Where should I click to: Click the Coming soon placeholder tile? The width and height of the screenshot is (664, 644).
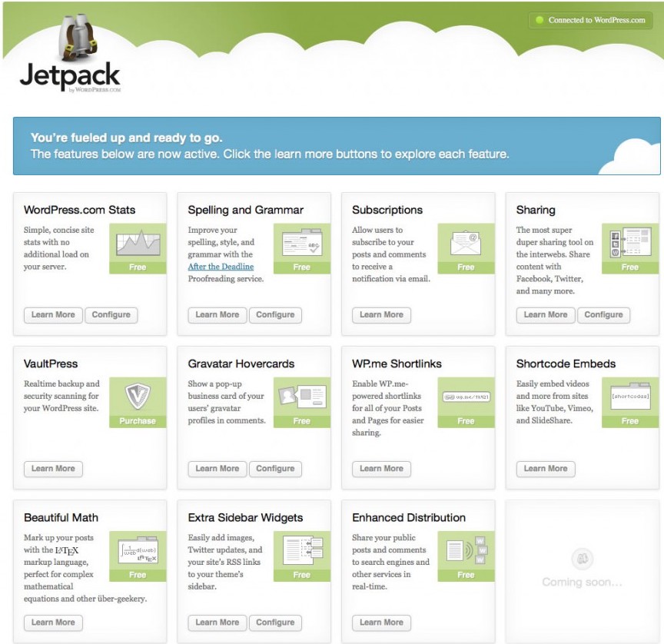pos(582,569)
